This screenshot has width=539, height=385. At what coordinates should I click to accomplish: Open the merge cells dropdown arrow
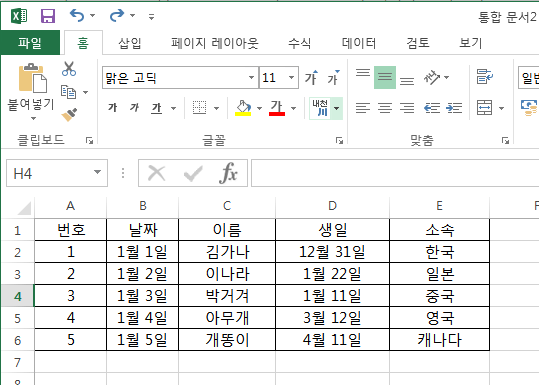(502, 108)
